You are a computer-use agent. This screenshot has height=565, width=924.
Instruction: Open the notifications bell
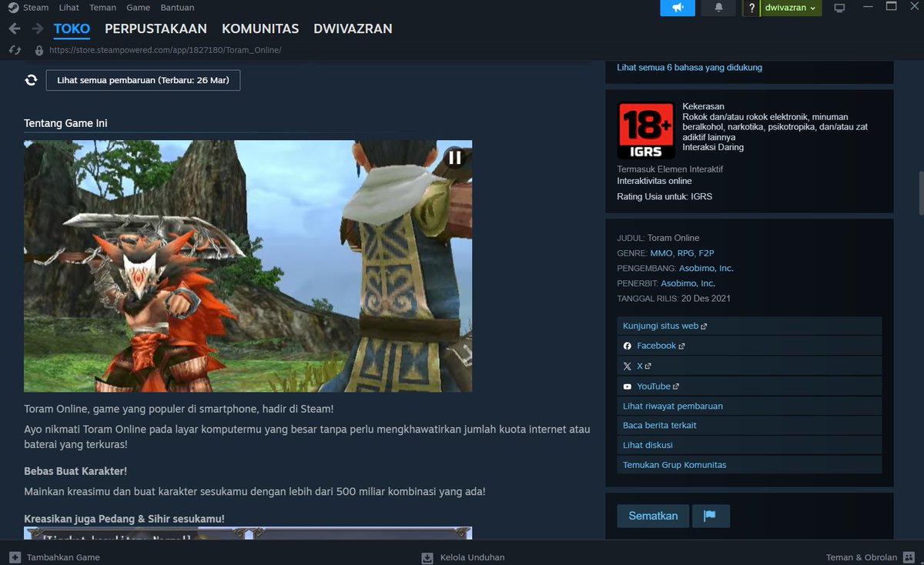718,8
